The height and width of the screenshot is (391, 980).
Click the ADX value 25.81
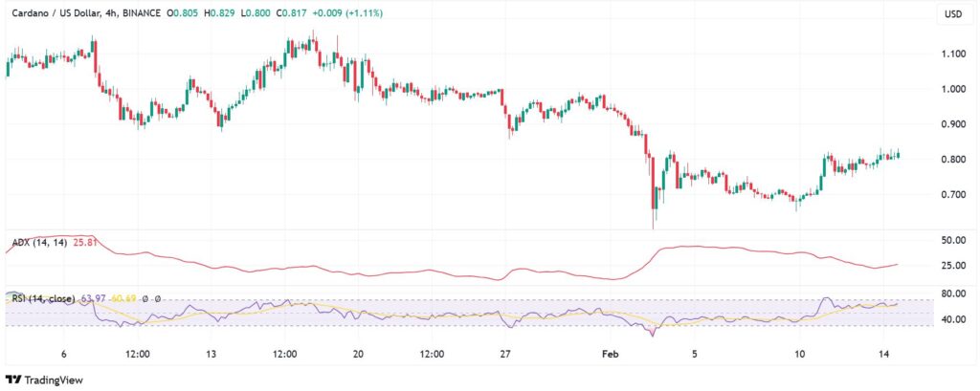tap(85, 244)
